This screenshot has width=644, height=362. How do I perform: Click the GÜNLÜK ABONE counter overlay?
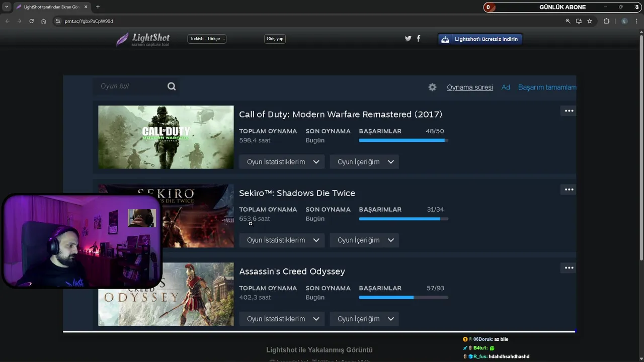click(x=562, y=7)
